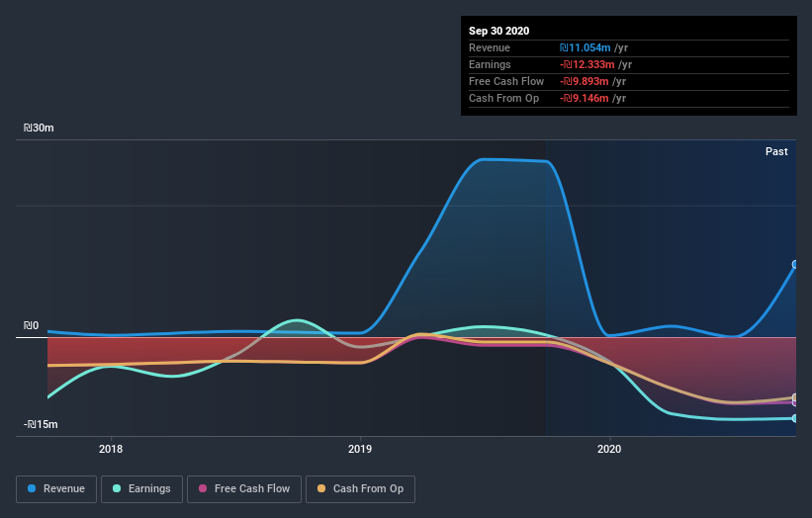
Task: Click the -₪15m y-axis label
Action: (x=41, y=424)
